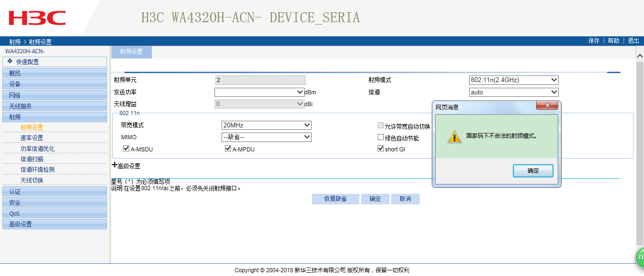Toggle the short GI checkbox
Image resolution: width=644 pixels, height=276 pixels.
pos(381,149)
